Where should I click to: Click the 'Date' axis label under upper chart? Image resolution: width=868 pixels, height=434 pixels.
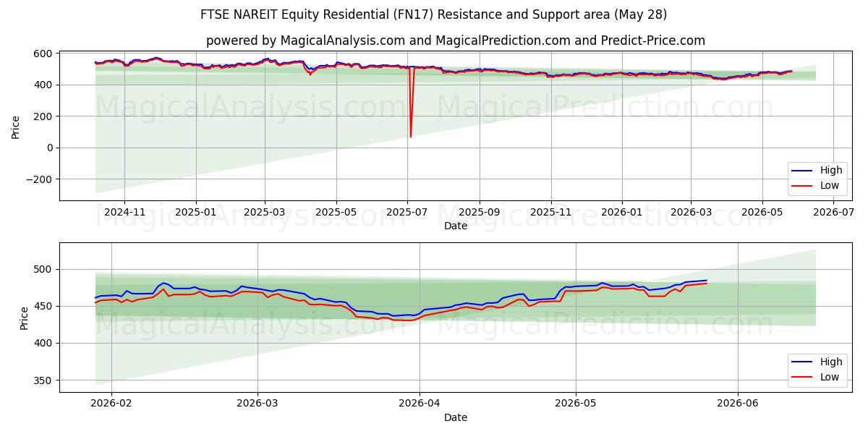[x=456, y=226]
